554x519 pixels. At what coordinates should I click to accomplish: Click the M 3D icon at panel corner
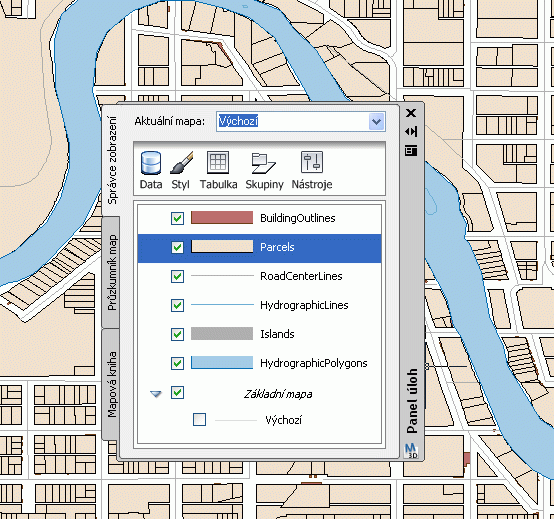[411, 450]
